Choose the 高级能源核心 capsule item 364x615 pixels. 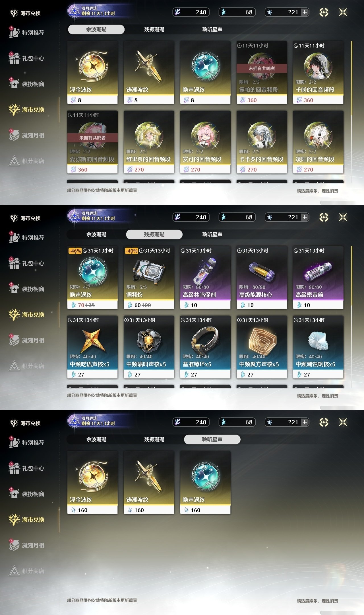262,278
